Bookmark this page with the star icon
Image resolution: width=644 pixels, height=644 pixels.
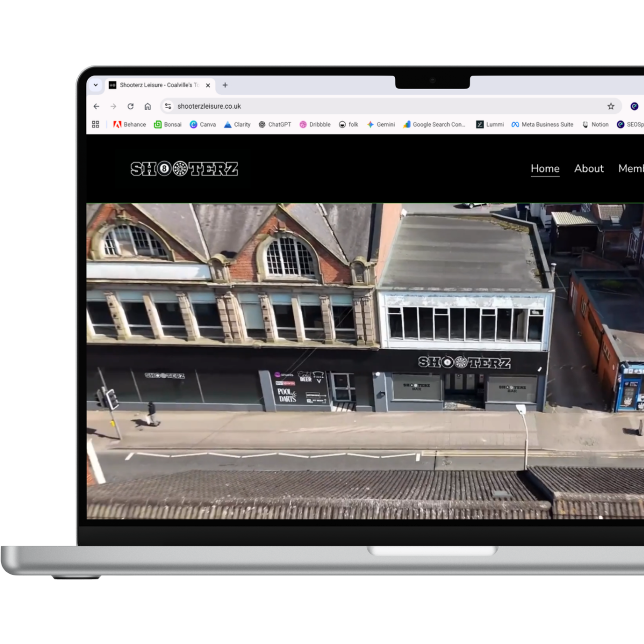[x=611, y=106]
